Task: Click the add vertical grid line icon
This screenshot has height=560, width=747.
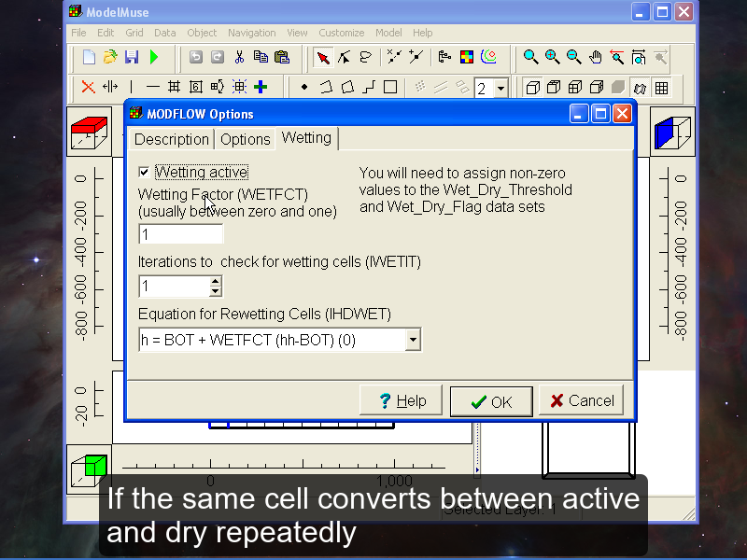Action: point(131,87)
